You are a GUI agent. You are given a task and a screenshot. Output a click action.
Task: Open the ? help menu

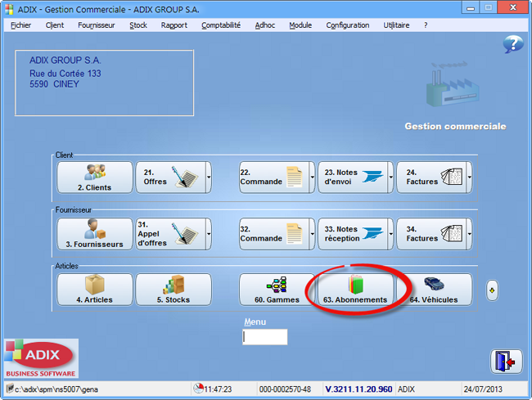coord(426,25)
